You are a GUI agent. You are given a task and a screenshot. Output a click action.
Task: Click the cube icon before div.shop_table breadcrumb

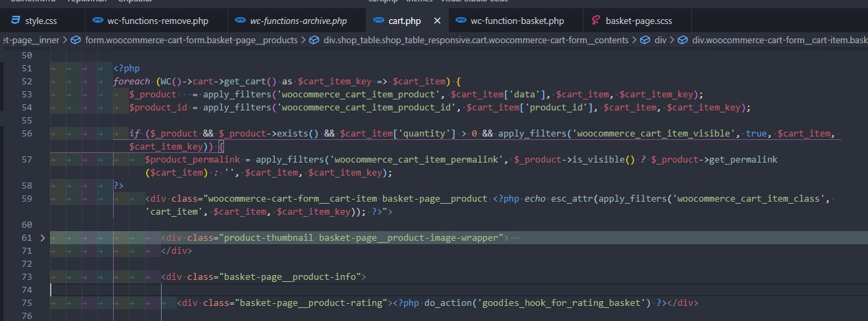[314, 40]
